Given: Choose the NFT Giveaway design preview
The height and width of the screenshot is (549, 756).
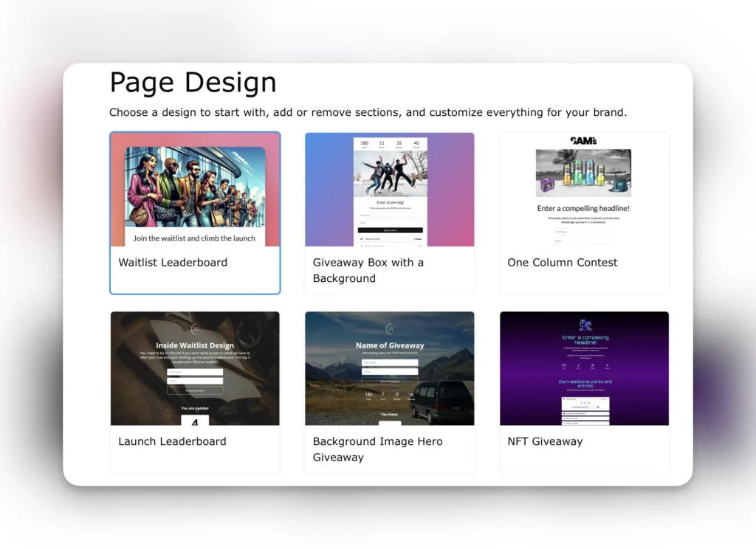Looking at the screenshot, I should 585,368.
